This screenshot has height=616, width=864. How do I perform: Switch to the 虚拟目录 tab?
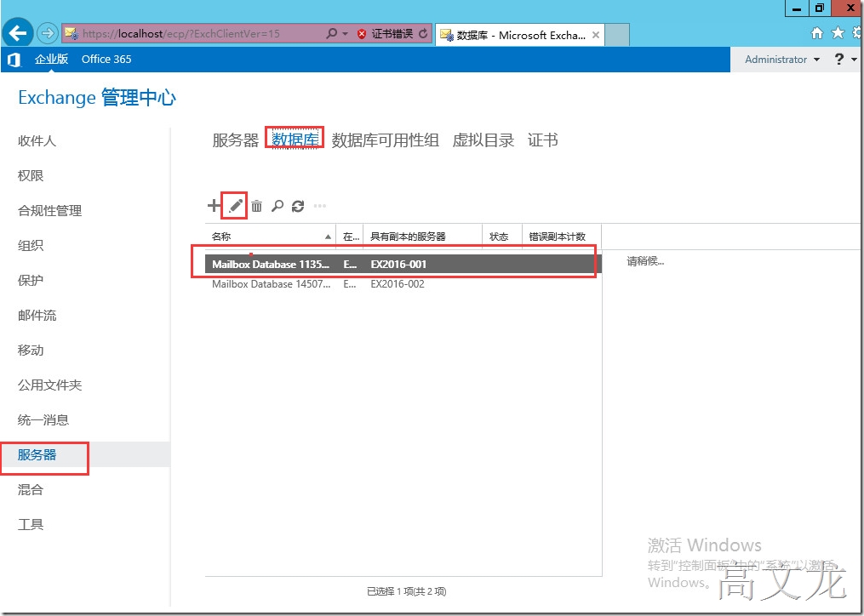[x=483, y=140]
